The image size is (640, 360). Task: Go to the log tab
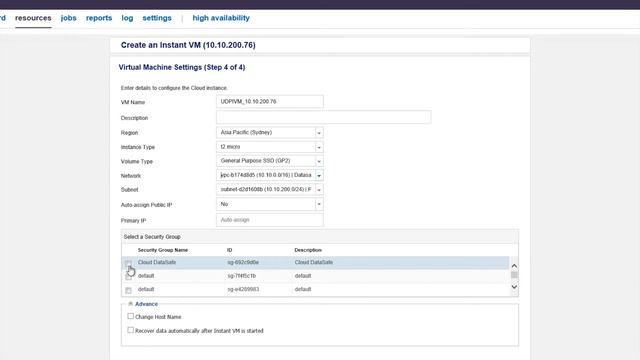click(x=127, y=18)
